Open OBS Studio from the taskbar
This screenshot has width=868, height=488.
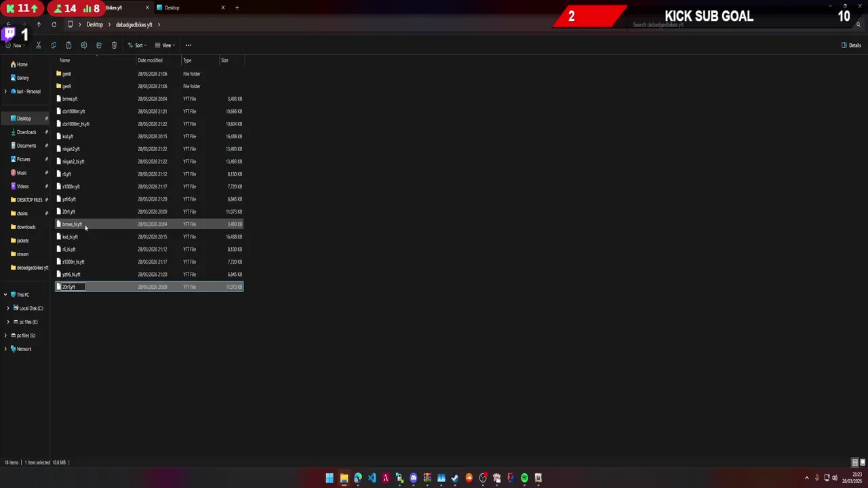tap(483, 478)
